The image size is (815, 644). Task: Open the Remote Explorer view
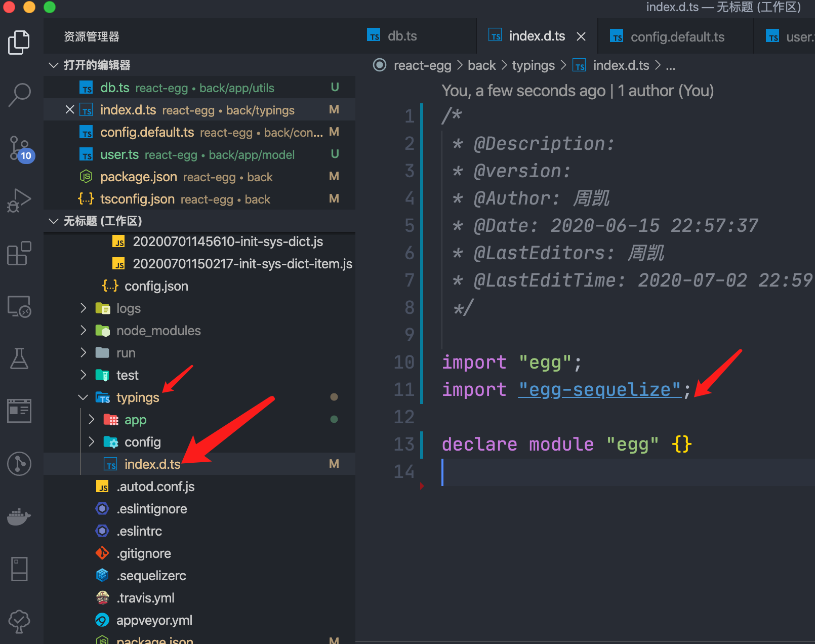tap(19, 306)
